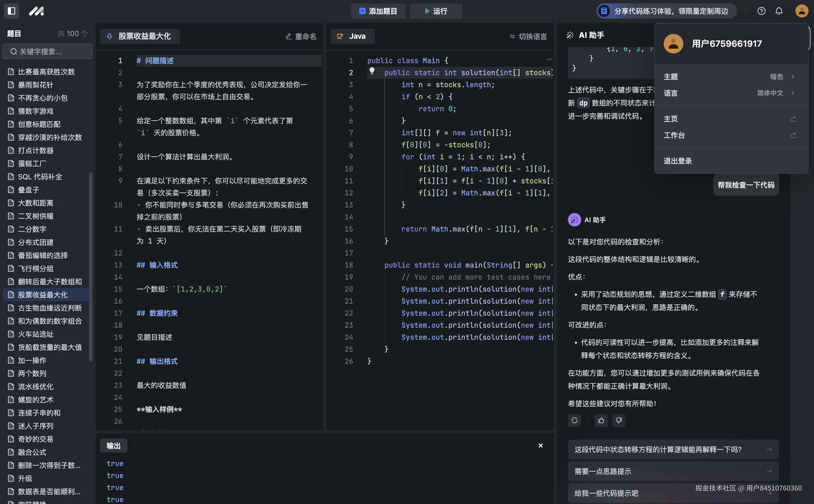This screenshot has height=504, width=814.
Task: Click the lightbulb icon on code line 2
Action: (x=372, y=71)
